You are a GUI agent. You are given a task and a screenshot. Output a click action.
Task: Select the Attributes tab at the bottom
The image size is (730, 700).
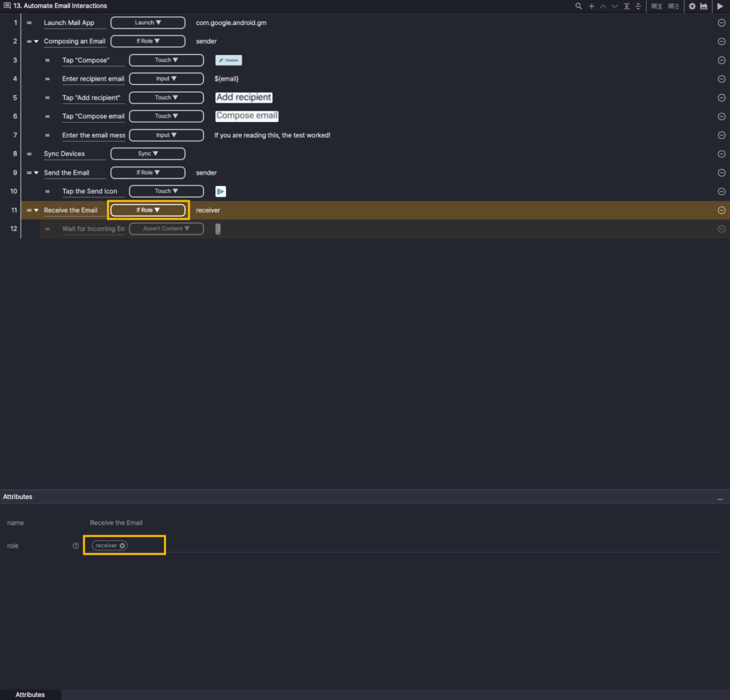point(30,694)
